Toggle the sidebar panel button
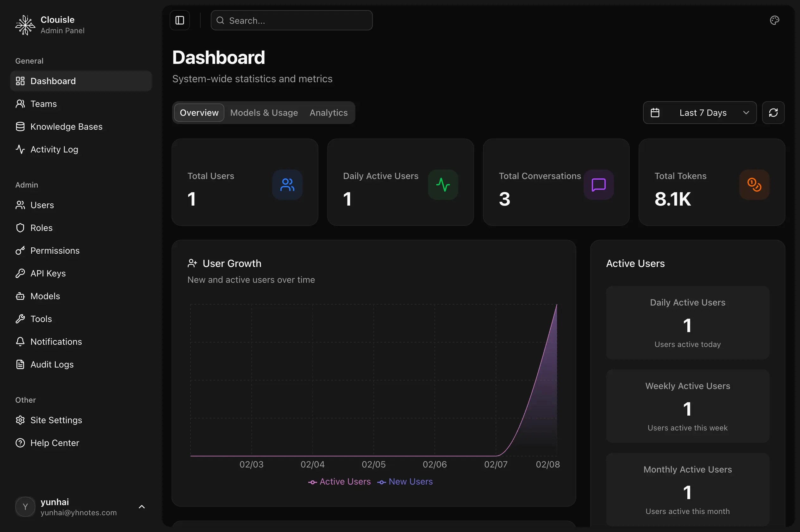800x532 pixels. 179,20
